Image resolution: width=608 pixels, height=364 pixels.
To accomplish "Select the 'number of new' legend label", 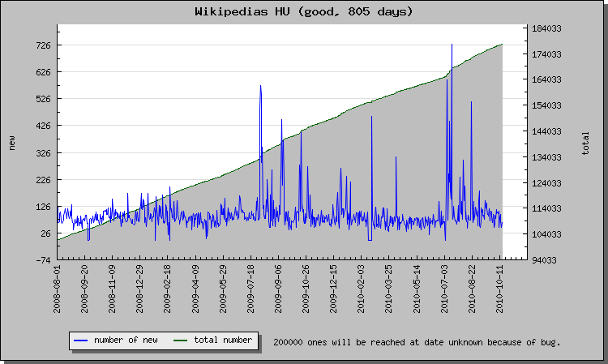I will coord(126,340).
